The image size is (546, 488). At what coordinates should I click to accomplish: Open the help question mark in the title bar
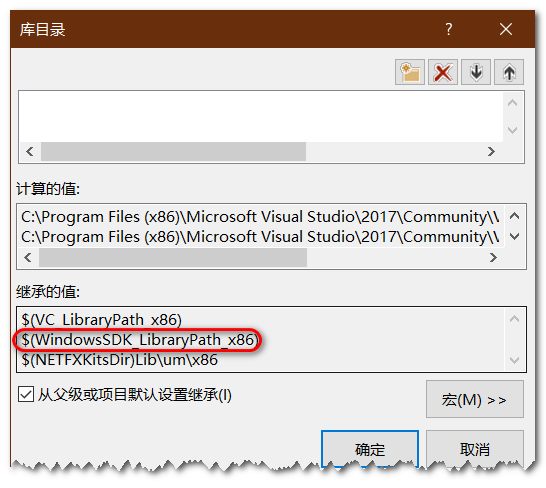coord(449,29)
